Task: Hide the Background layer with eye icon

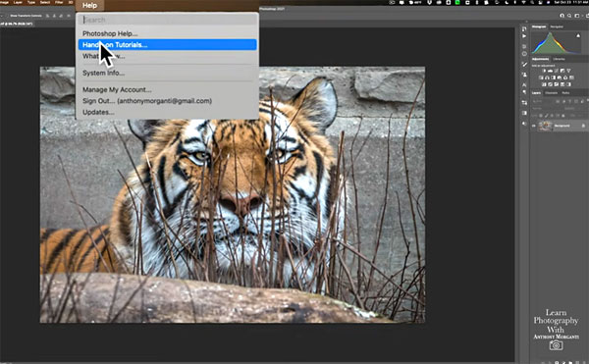Action: point(533,126)
